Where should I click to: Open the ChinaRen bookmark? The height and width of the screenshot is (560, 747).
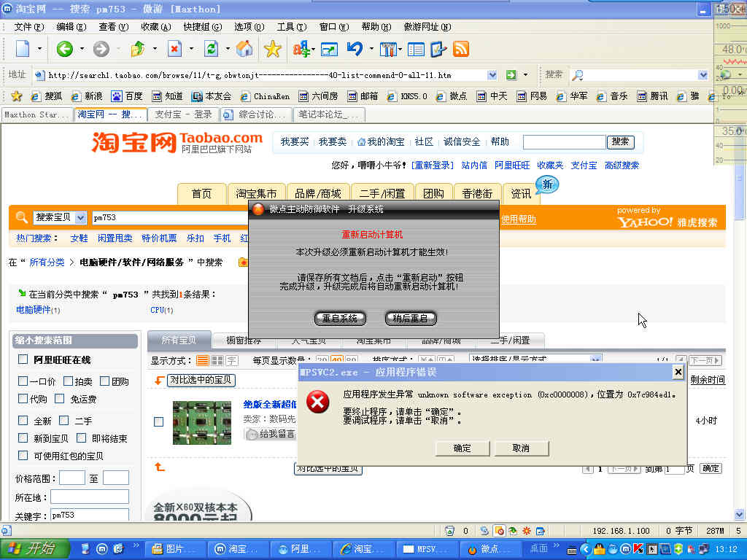tap(265, 96)
